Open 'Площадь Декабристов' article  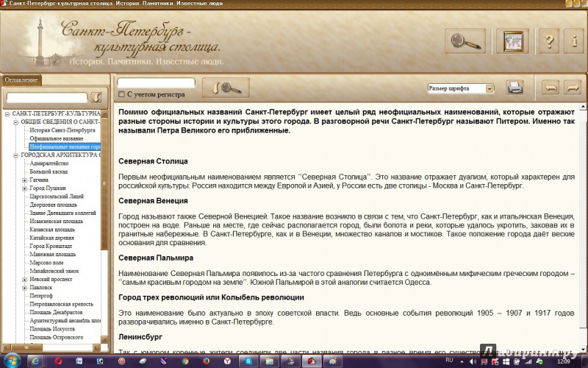coord(56,312)
